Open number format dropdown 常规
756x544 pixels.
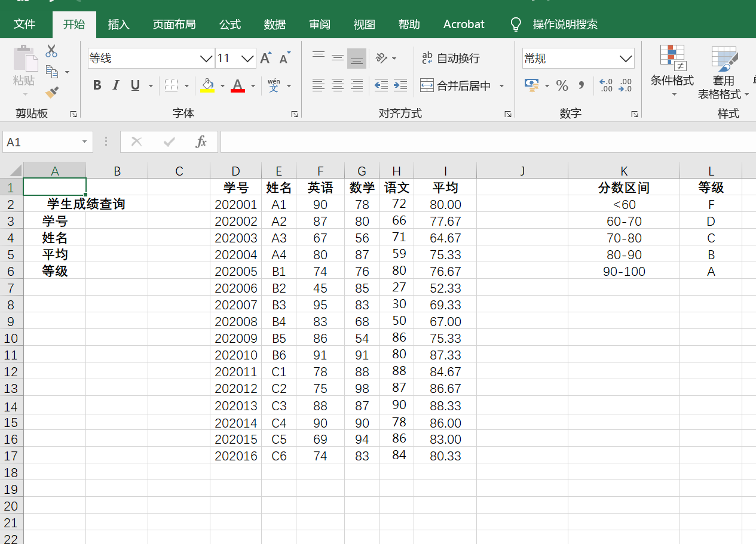tap(626, 58)
